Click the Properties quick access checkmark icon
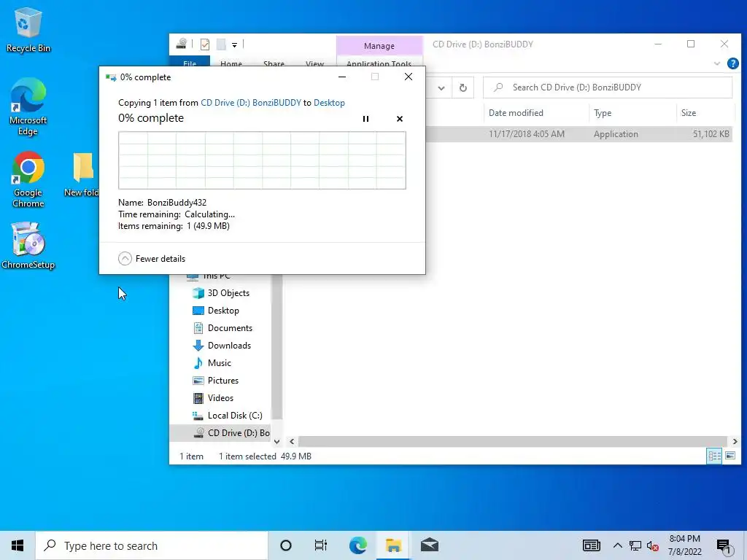The height and width of the screenshot is (560, 747). [x=205, y=44]
